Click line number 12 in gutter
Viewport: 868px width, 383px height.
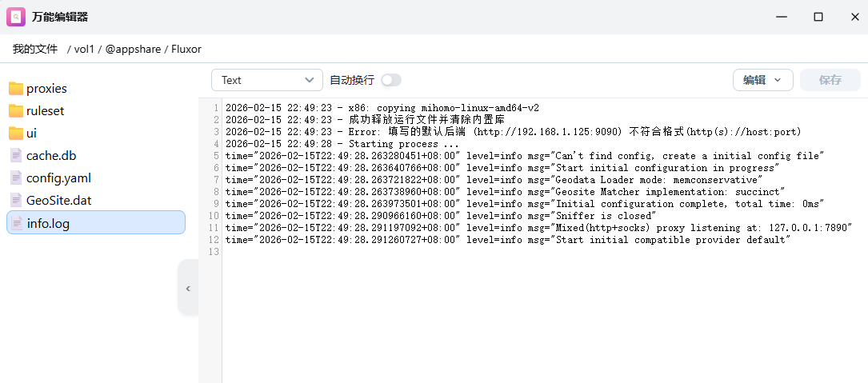pyautogui.click(x=214, y=240)
